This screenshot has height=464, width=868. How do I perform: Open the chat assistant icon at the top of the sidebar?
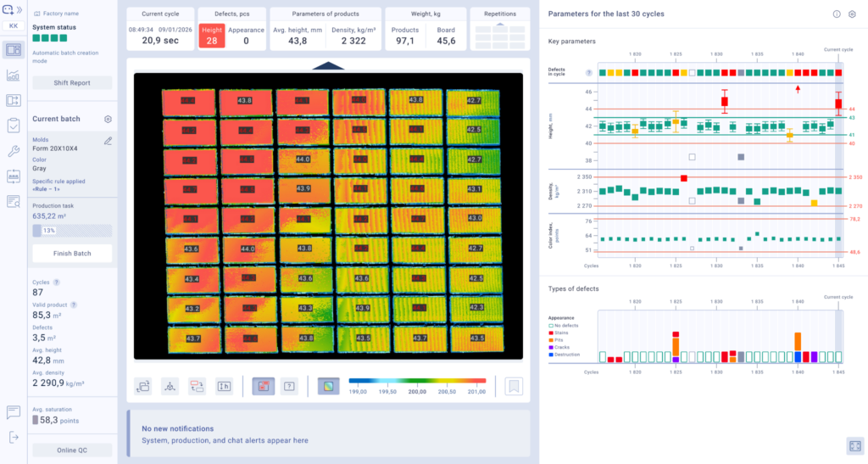8,9
